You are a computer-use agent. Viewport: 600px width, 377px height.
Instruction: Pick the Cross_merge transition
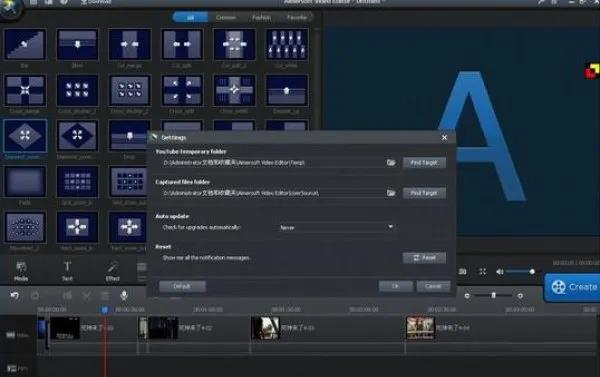point(25,90)
